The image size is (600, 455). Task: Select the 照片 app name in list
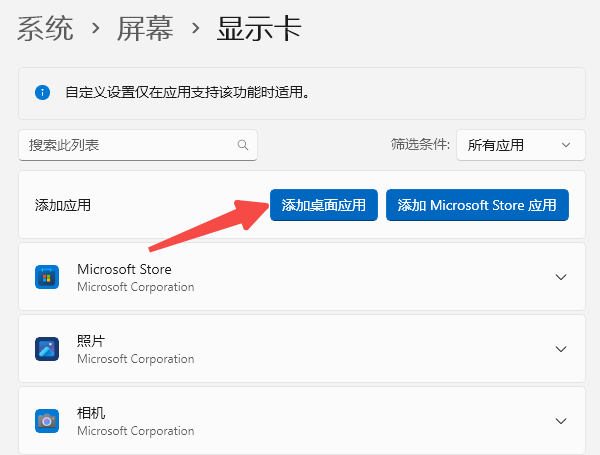click(91, 341)
